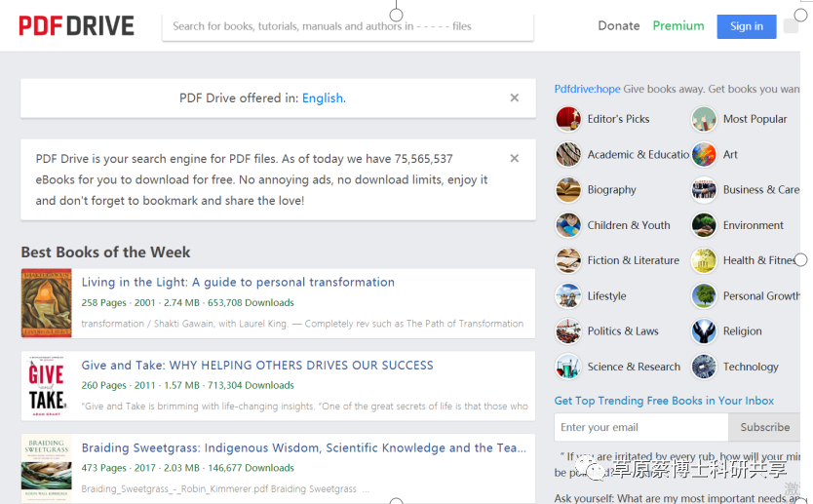Open the Religion category icon

click(x=704, y=330)
